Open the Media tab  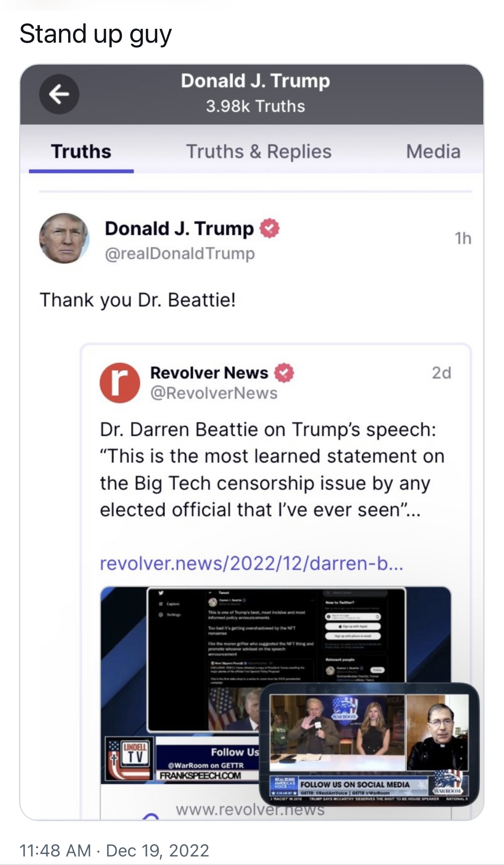(x=433, y=152)
